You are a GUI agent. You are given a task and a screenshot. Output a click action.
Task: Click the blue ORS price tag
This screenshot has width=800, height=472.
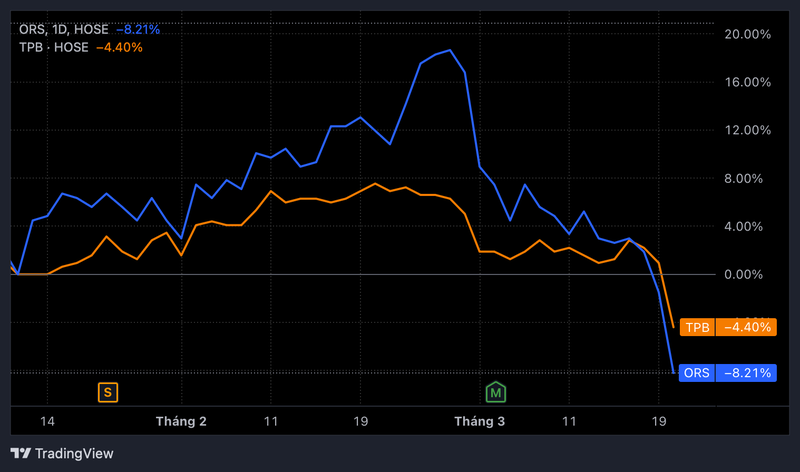point(695,373)
